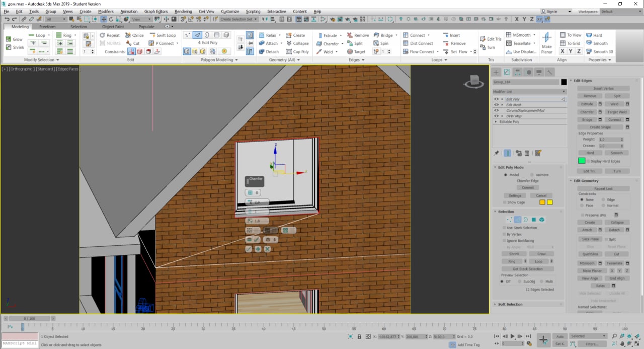The height and width of the screenshot is (349, 644).
Task: Click the ViewCube in the viewport
Action: click(x=473, y=81)
